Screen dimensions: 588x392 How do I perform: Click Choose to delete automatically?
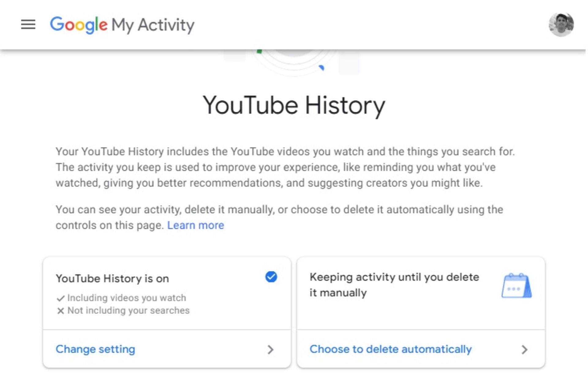tap(390, 349)
